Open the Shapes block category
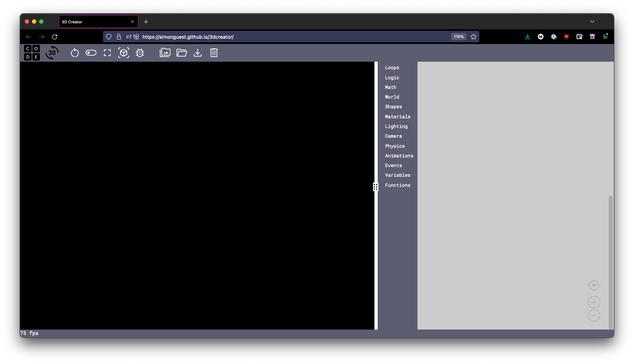 (393, 107)
